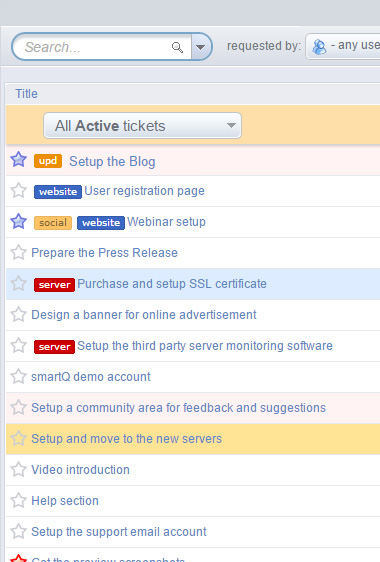Star the Help section ticket
The image size is (380, 562).
[x=18, y=500]
